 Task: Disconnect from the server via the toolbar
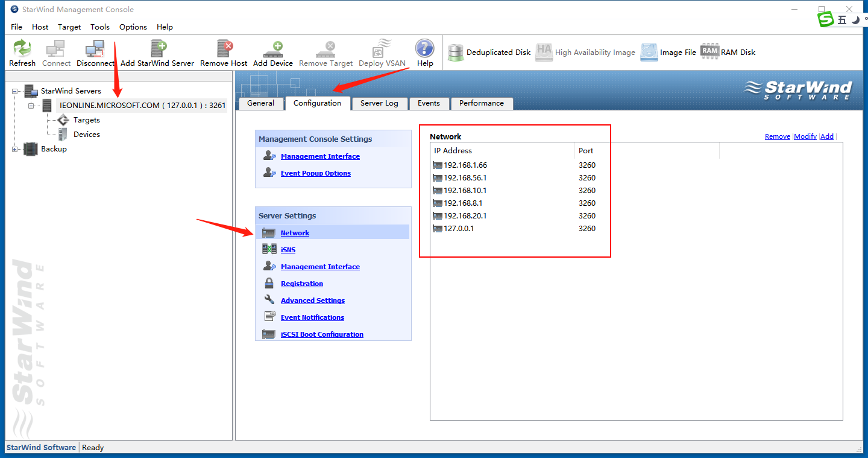click(95, 48)
